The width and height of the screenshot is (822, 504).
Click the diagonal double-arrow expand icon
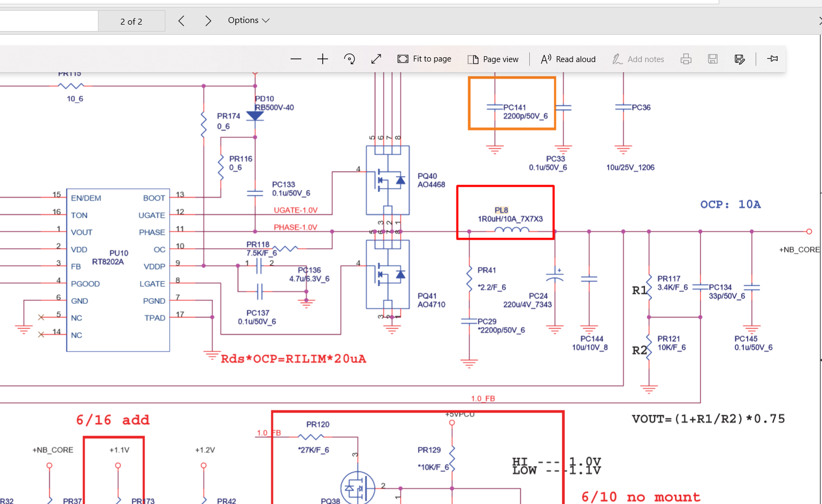376,59
